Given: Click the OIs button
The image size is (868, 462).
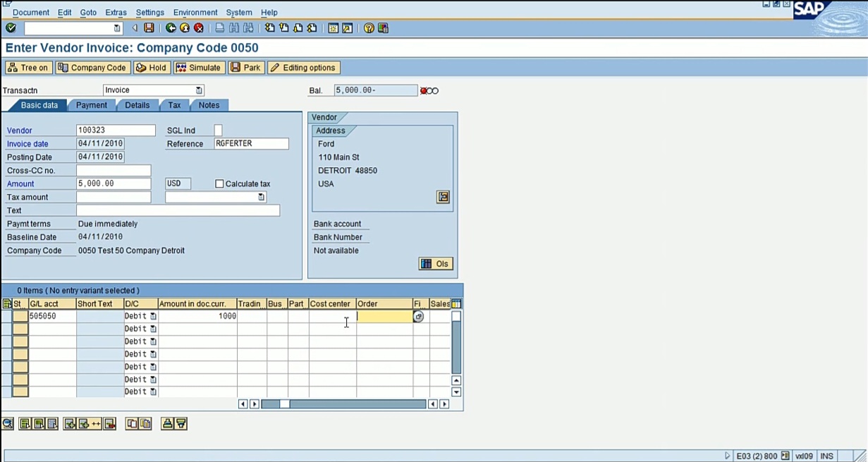Looking at the screenshot, I should click(435, 264).
